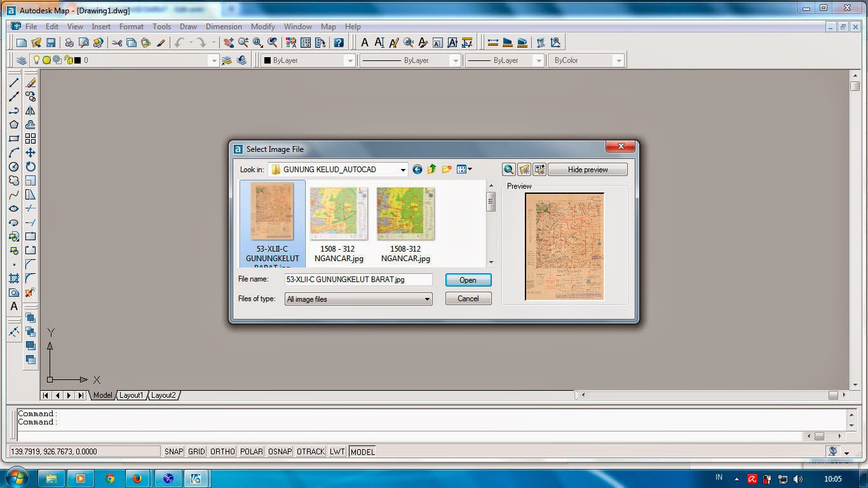868x488 pixels.
Task: Click the Cancel button in the dialog
Action: tap(468, 299)
